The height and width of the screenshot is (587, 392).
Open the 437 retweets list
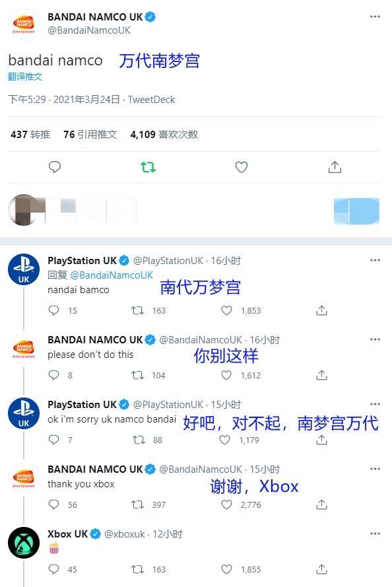(30, 135)
